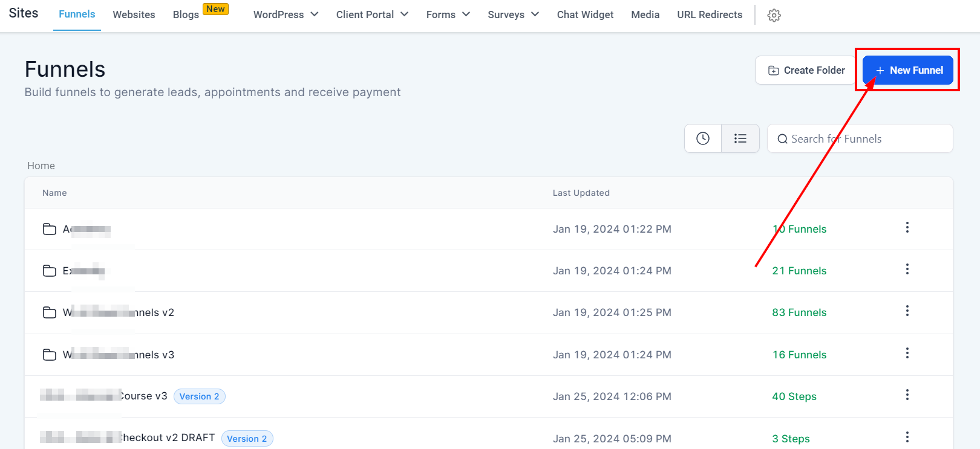Expand the Surveys dropdown menu
980x449 pixels.
click(513, 15)
